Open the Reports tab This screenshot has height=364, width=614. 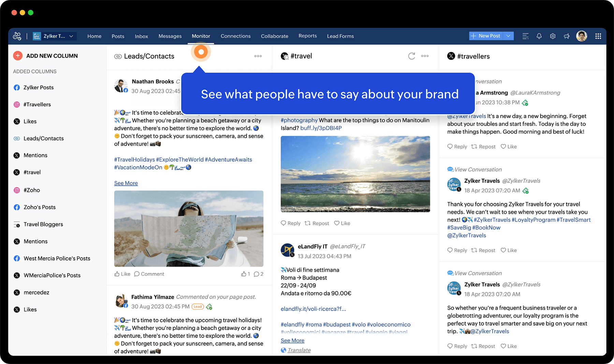click(307, 36)
